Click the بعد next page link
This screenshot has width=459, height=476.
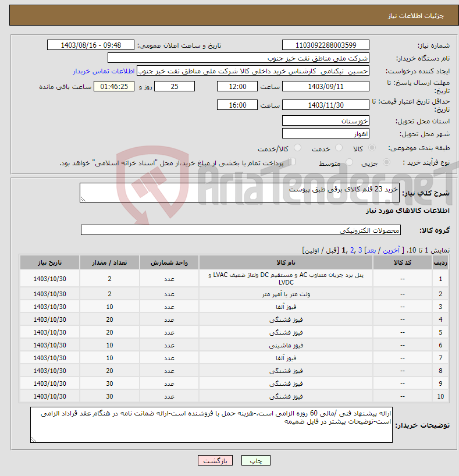372,250
